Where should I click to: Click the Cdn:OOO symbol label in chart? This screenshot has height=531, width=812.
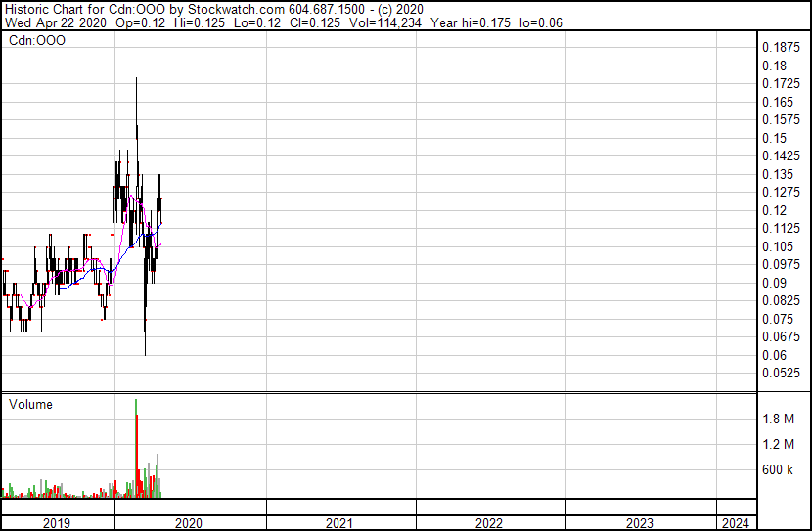35,41
